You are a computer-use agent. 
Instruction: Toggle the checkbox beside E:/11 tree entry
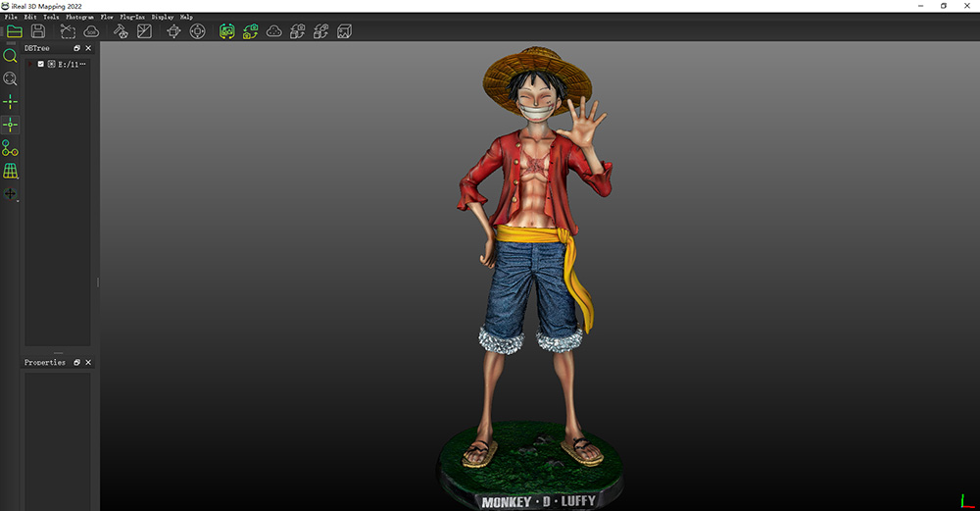[x=40, y=64]
